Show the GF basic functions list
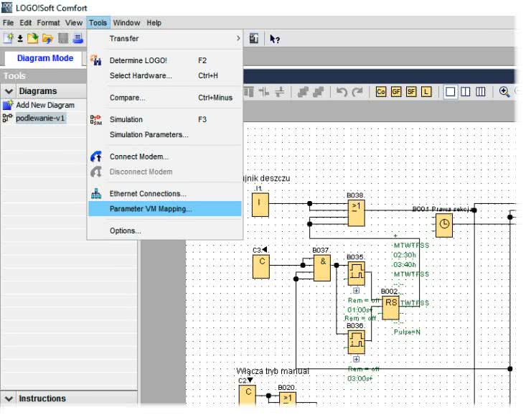 pos(395,92)
